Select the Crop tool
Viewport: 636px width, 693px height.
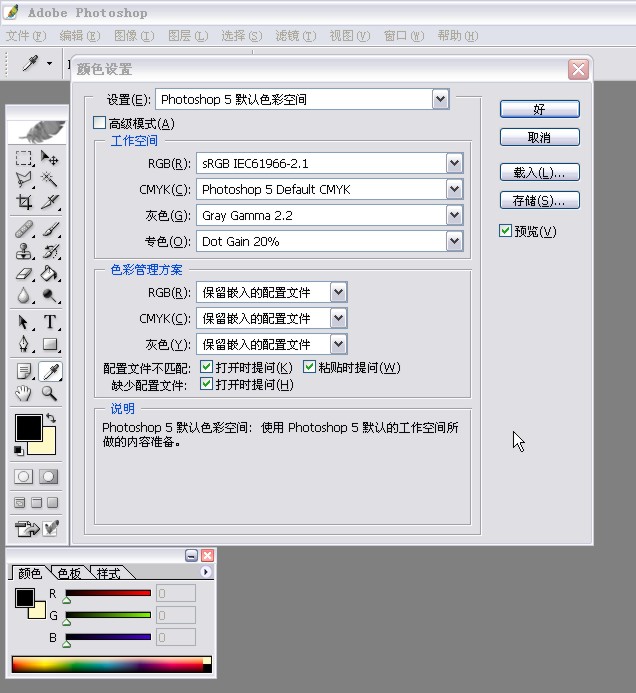(x=23, y=202)
